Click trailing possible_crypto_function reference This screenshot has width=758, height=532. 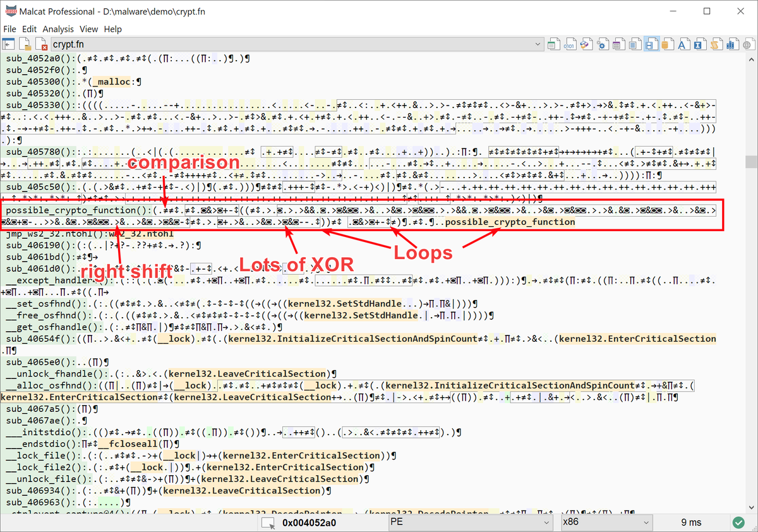pyautogui.click(x=510, y=222)
